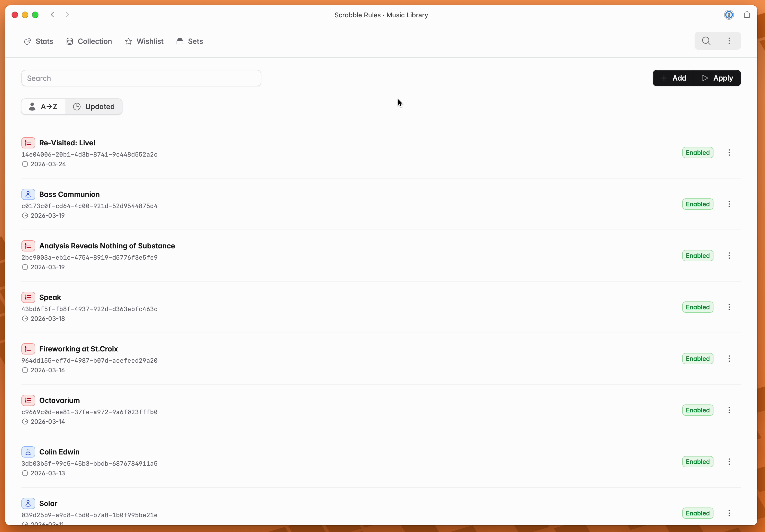The height and width of the screenshot is (532, 765).
Task: Select ID 43bd6f5f-fb8f-4937-922d-d363ebfc463c
Action: [90, 309]
